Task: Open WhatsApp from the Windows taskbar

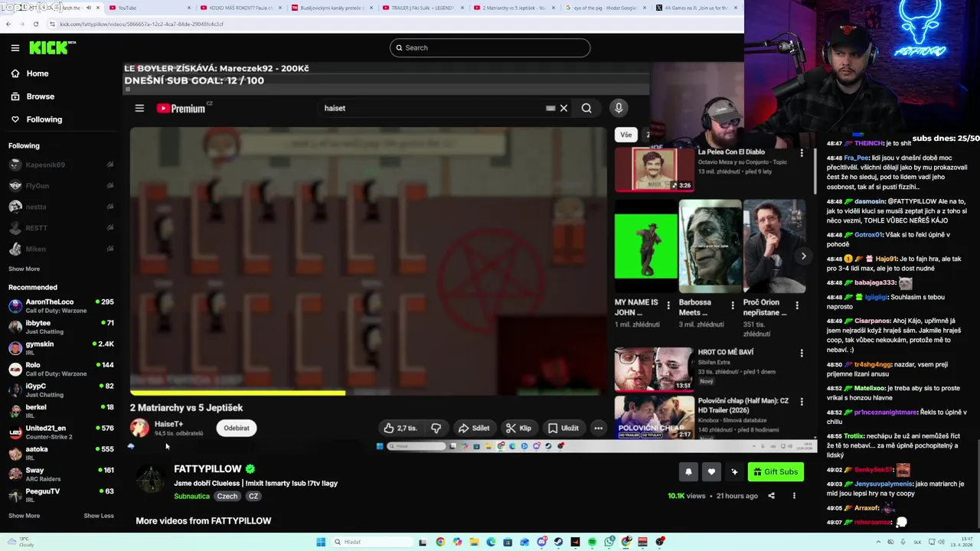Action: (609, 542)
